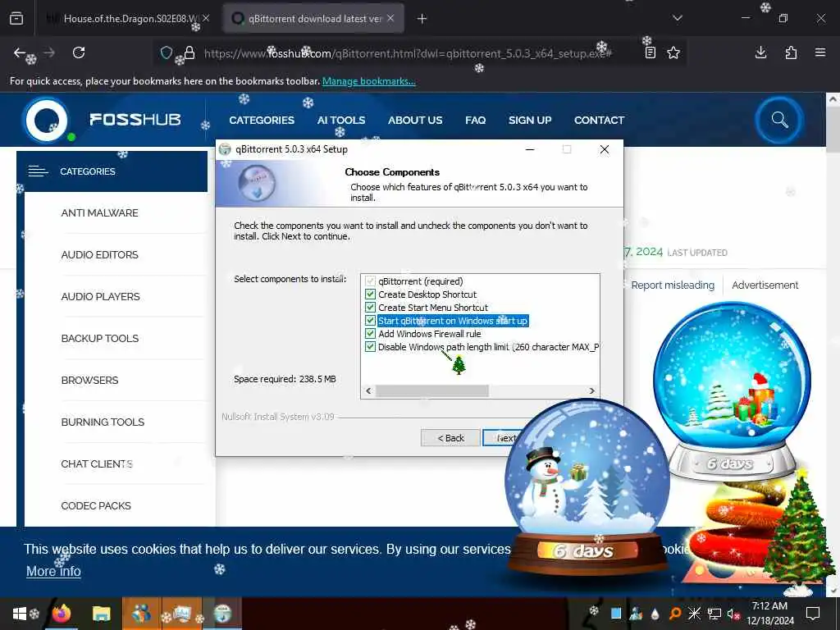The width and height of the screenshot is (840, 630).
Task: Click the qBittorrent setup title bar icon
Action: 225,149
